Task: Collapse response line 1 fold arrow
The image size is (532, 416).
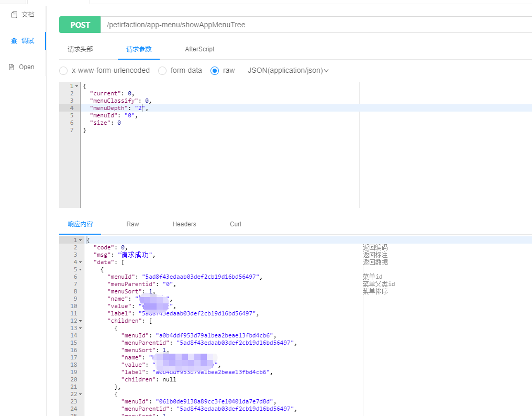Action: coord(81,240)
